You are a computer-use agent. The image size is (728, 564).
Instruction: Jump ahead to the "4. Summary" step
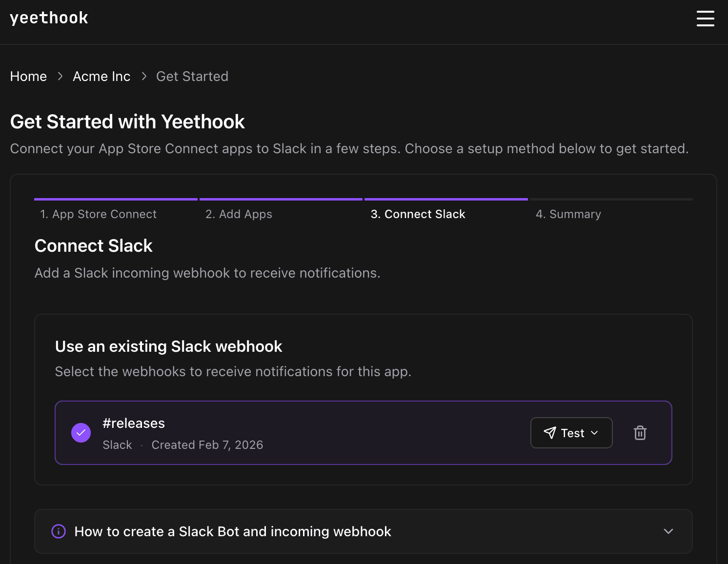(x=568, y=214)
